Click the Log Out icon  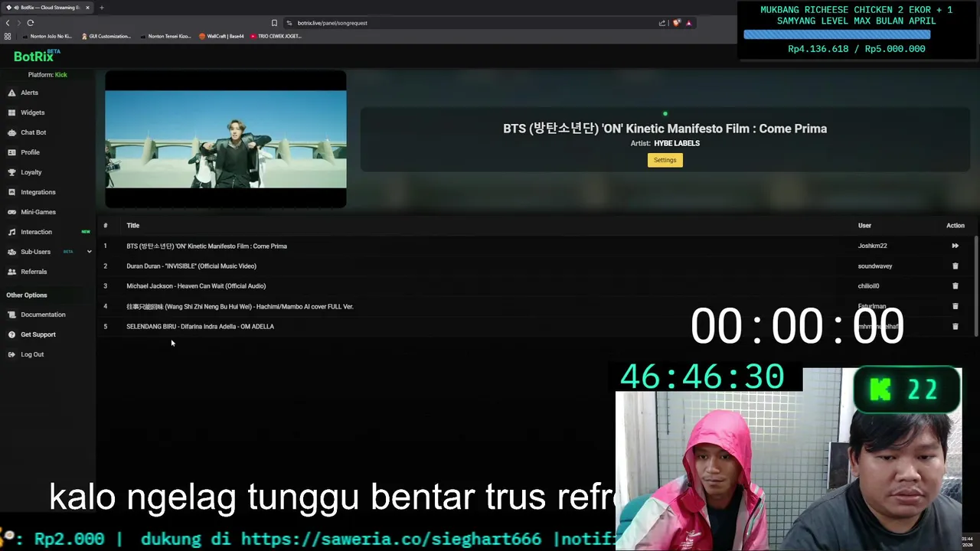click(x=11, y=354)
